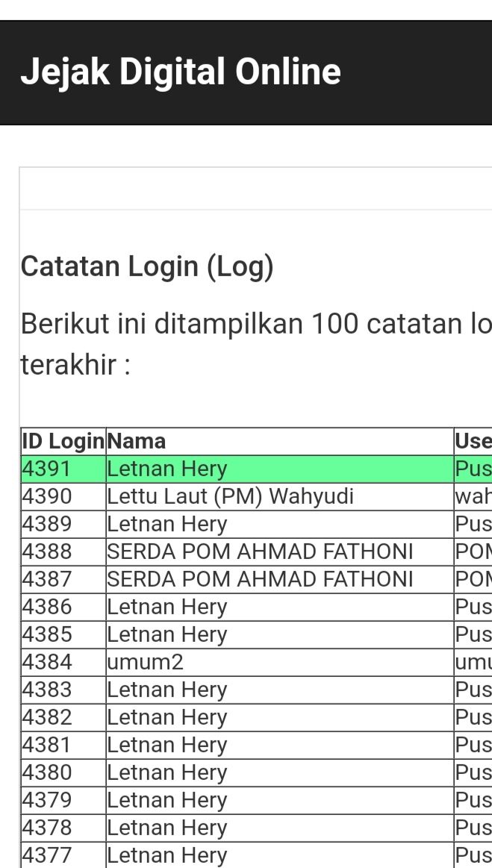Viewport: 492px width, 868px height.
Task: Click login ID 4380 cell
Action: click(x=47, y=773)
